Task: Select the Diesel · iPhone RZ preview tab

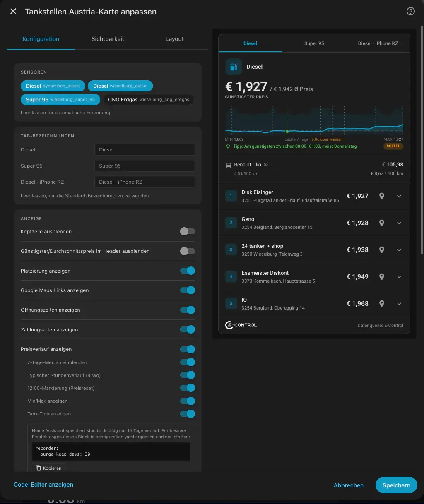Action: (378, 43)
